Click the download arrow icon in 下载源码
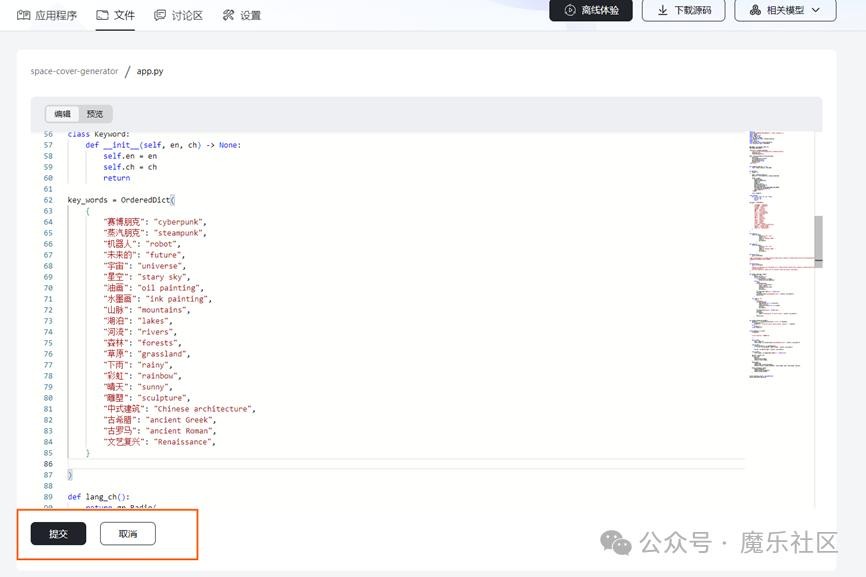This screenshot has height=577, width=866. click(662, 11)
